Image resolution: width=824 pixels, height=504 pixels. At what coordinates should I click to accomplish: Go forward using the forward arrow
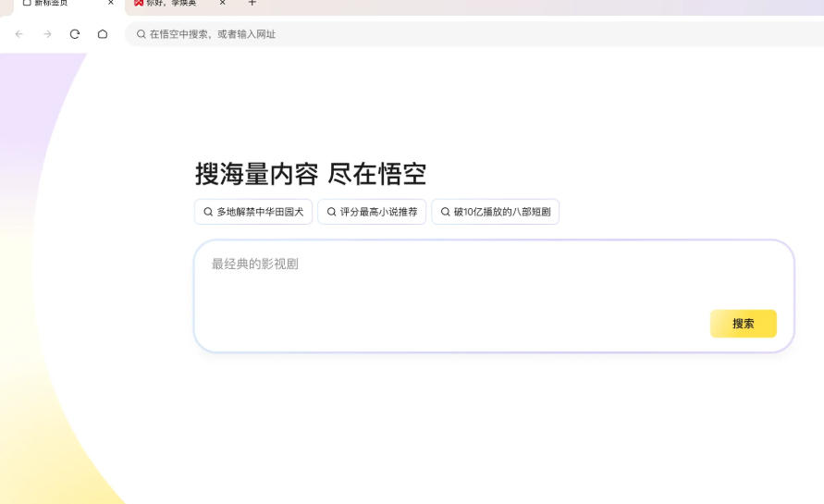tap(47, 34)
